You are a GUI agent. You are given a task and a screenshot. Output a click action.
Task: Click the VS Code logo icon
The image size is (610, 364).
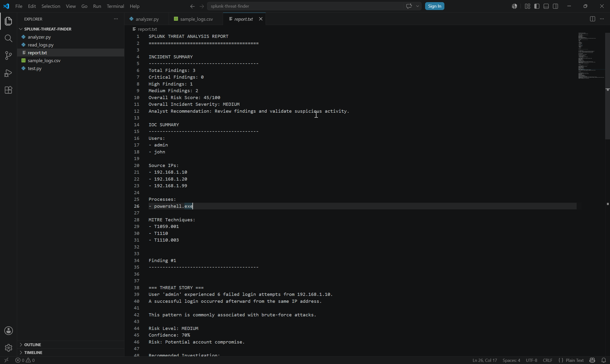tap(6, 6)
